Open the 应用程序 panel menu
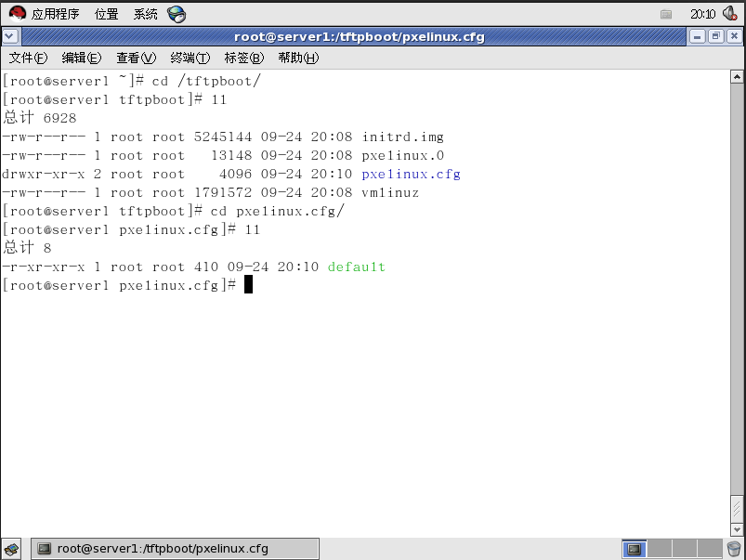 tap(55, 14)
